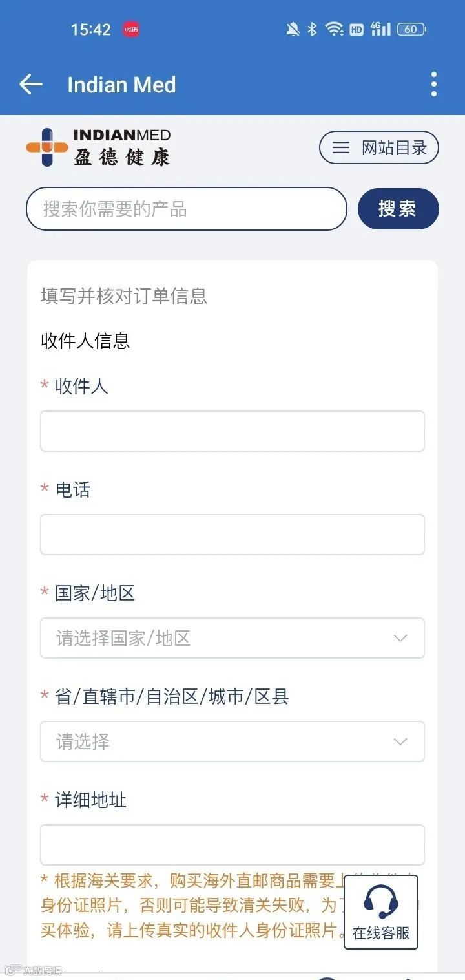This screenshot has height=980, width=465.
Task: Tap the Wi-Fi status icon
Action: (334, 29)
